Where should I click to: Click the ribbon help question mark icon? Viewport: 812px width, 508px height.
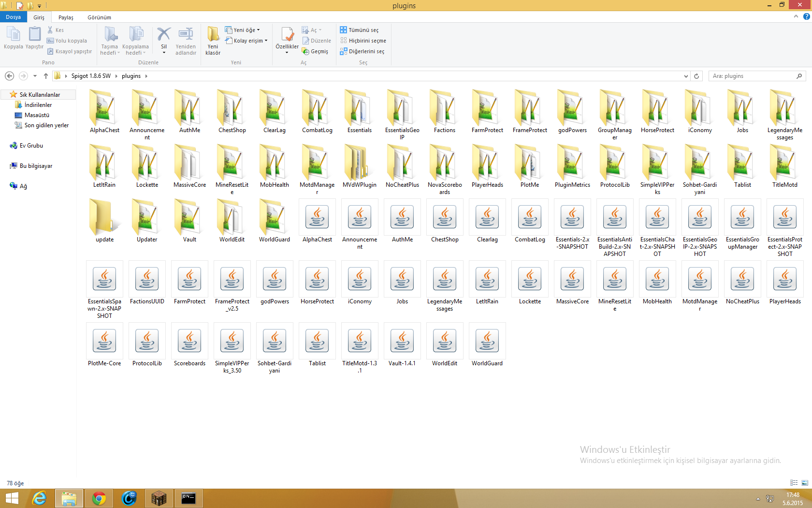pos(806,16)
